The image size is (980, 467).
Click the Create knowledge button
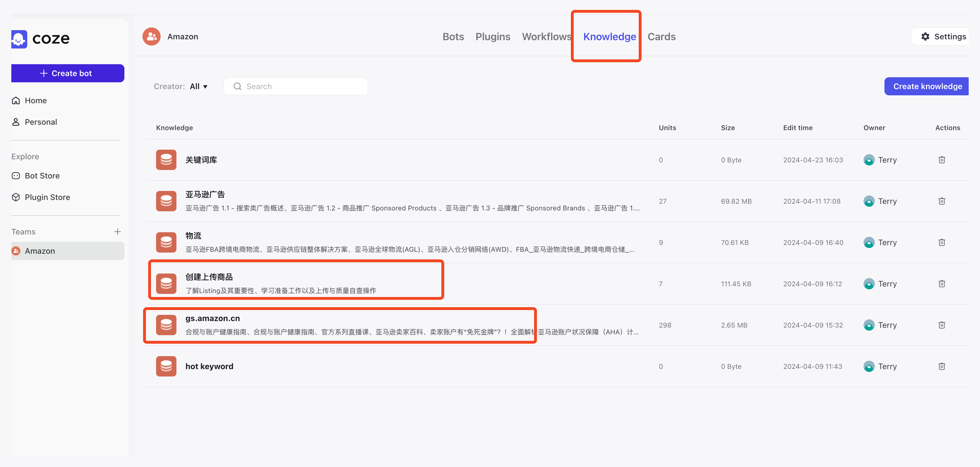926,86
